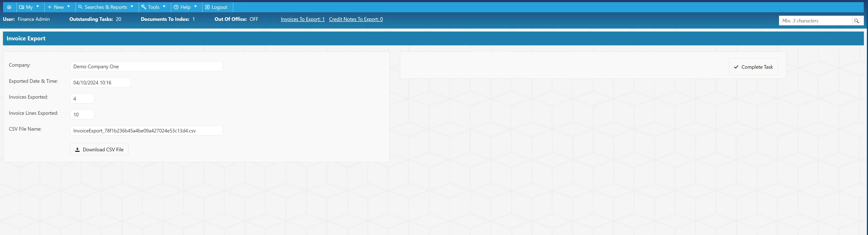Screen dimensions: 868x235
Task: Select the Exported Date & Time field
Action: click(x=100, y=82)
